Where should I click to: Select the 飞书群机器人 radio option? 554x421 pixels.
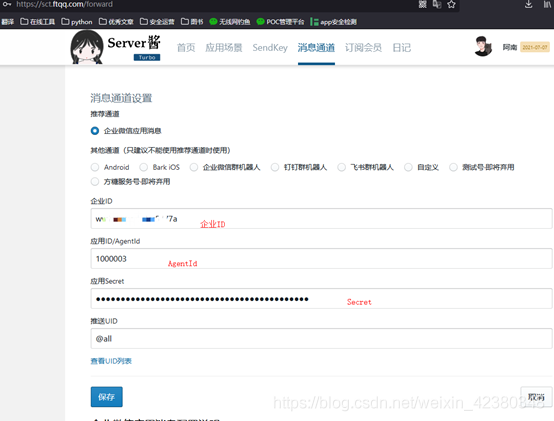click(x=341, y=167)
